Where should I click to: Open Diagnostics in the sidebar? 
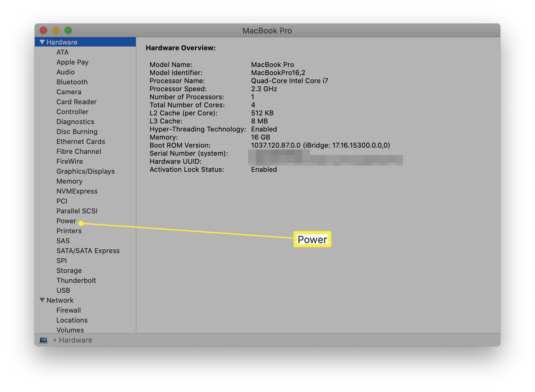[75, 122]
